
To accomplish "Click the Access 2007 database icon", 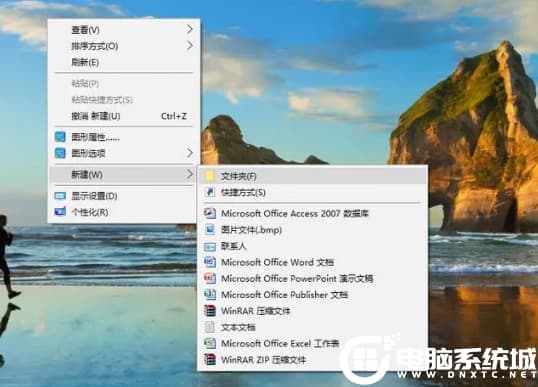I will (210, 213).
